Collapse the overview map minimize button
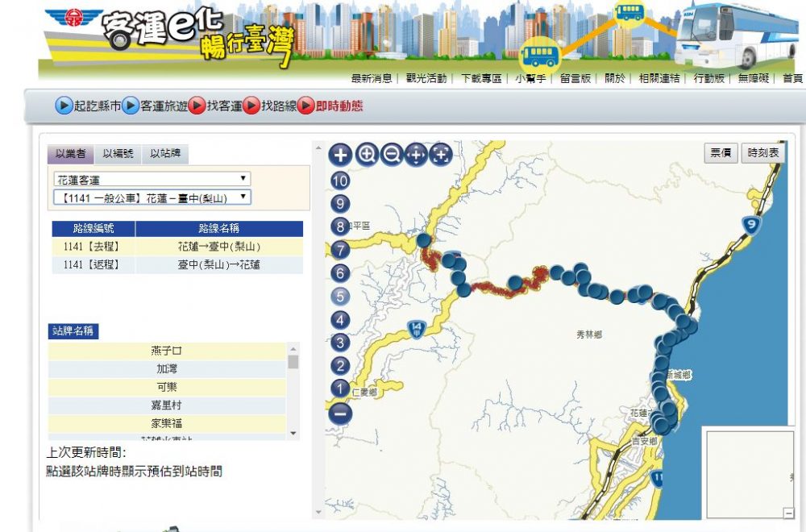This screenshot has width=806, height=532. coord(788,513)
